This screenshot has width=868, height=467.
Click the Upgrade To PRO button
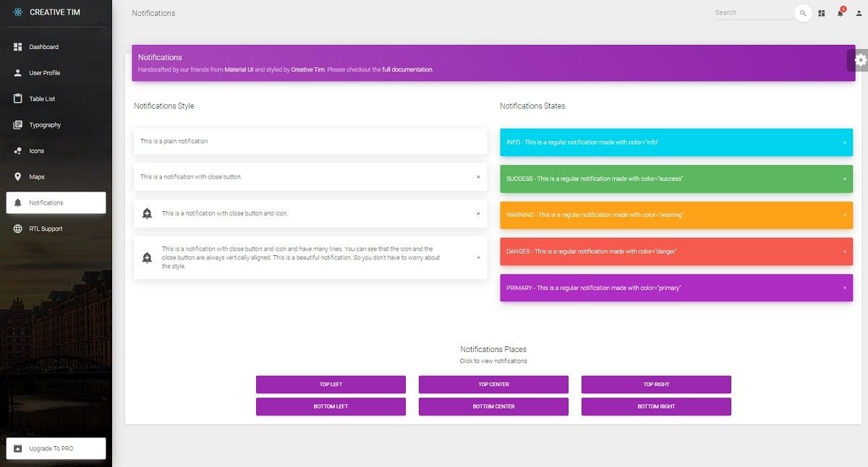point(56,448)
